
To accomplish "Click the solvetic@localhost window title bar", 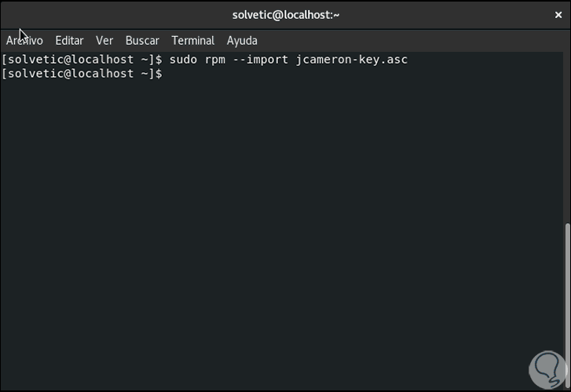I will click(x=285, y=15).
